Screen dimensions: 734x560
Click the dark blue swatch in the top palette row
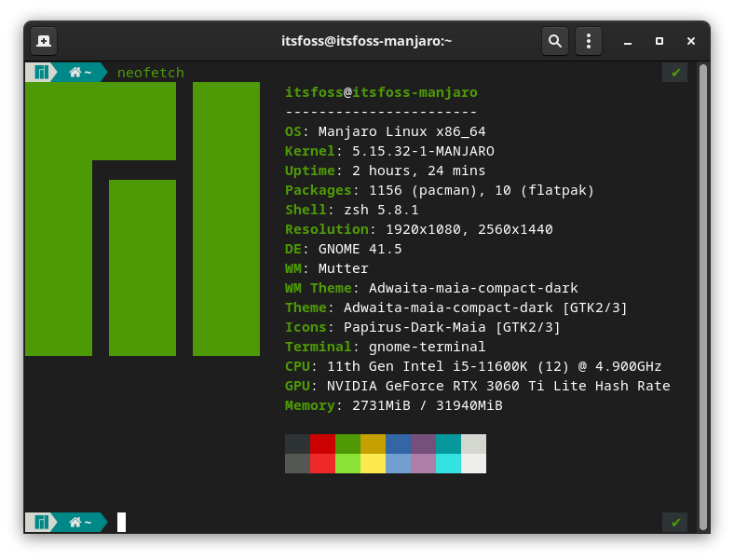tap(398, 444)
